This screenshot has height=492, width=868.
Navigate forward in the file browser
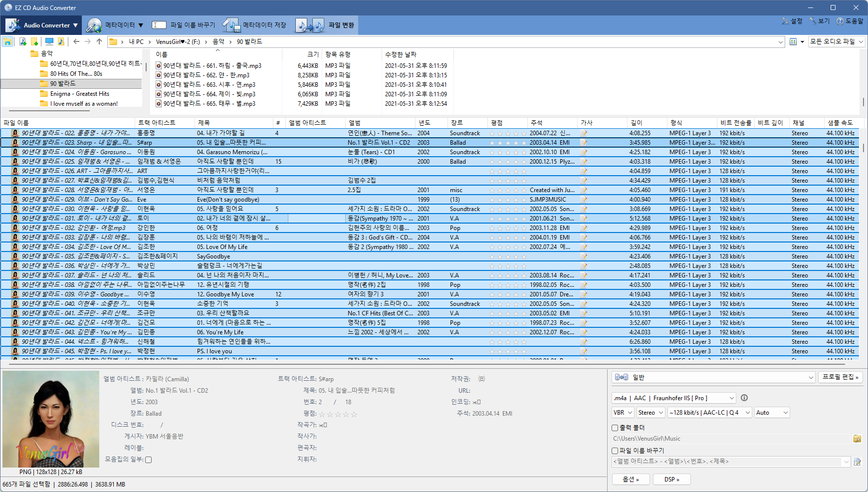point(88,41)
